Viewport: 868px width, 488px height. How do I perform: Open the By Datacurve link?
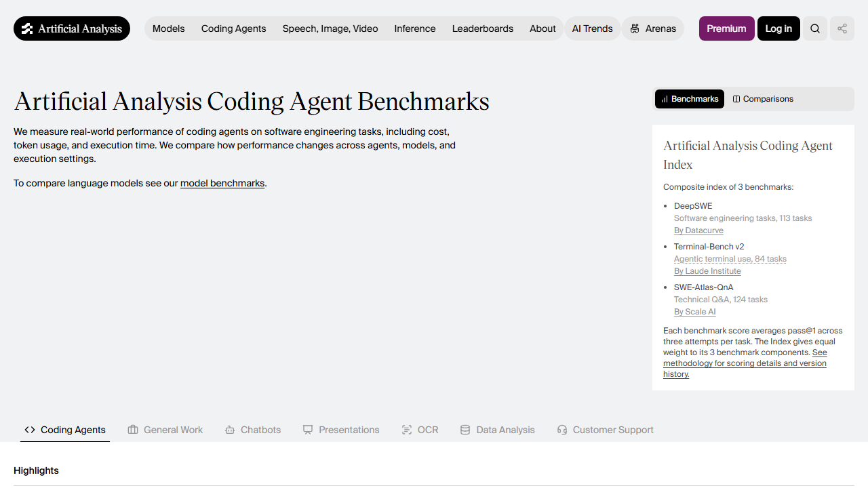point(698,230)
